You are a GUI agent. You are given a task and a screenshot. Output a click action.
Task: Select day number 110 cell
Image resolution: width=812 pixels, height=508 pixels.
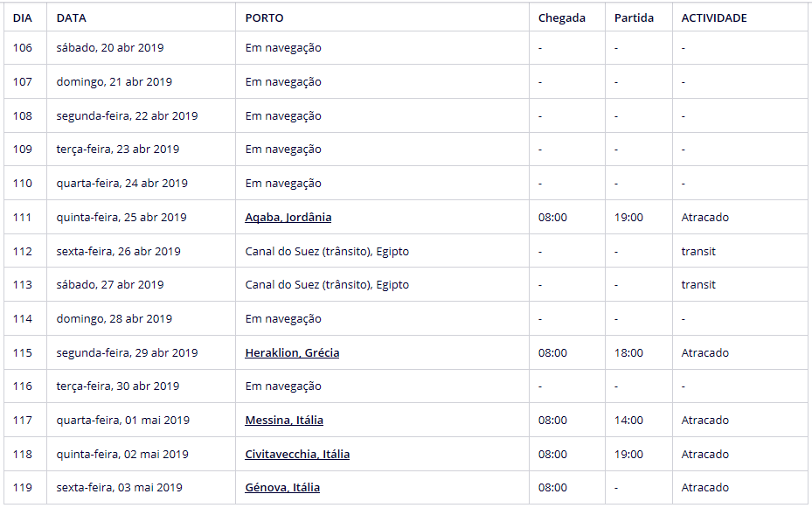[23, 184]
